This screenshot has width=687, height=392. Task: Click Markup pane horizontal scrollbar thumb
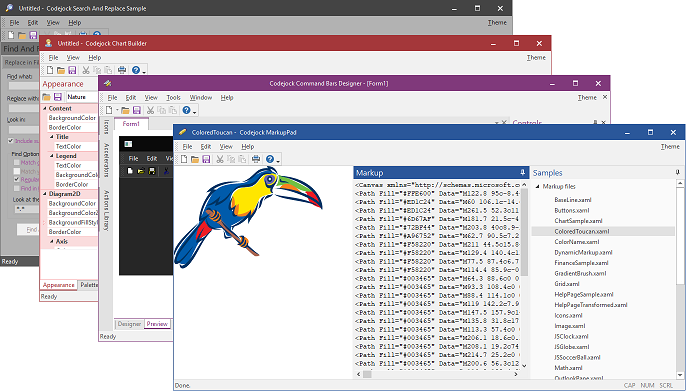pos(367,374)
